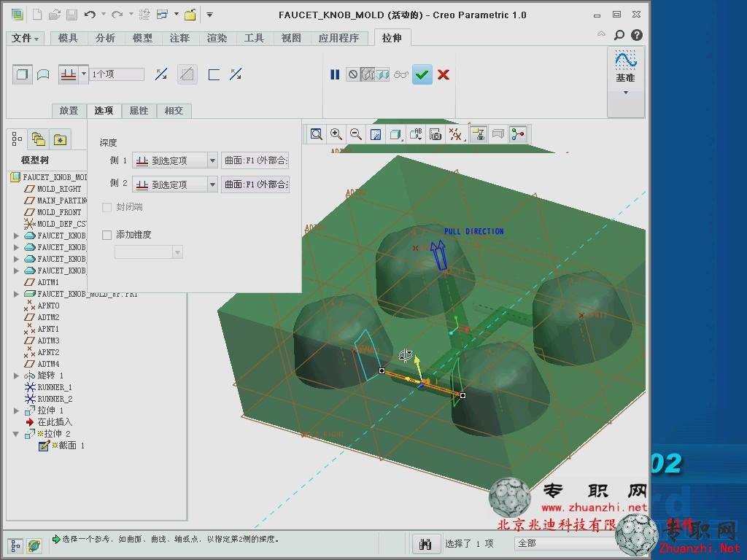The image size is (747, 560).
Task: Click the undo arrow in quick access toolbar
Action: point(90,15)
